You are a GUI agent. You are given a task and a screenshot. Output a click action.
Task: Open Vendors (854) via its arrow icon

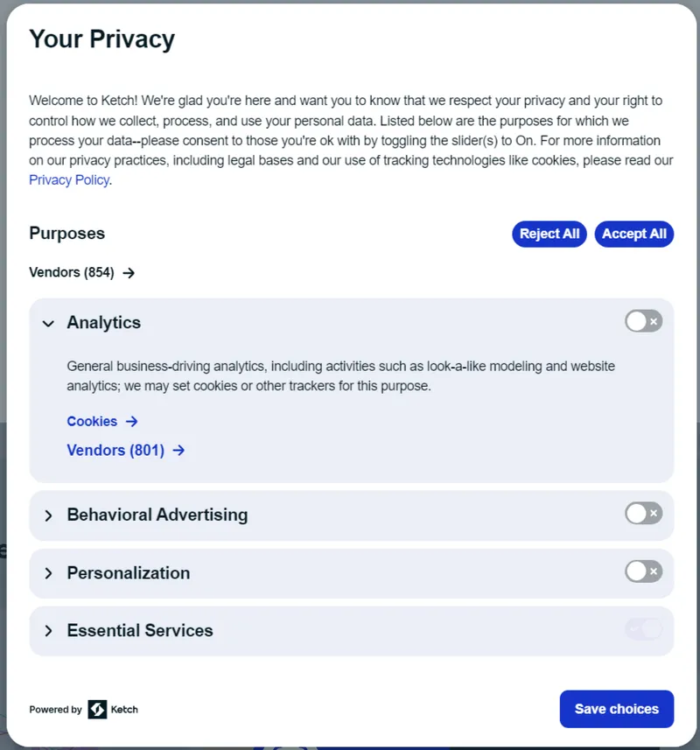point(128,272)
